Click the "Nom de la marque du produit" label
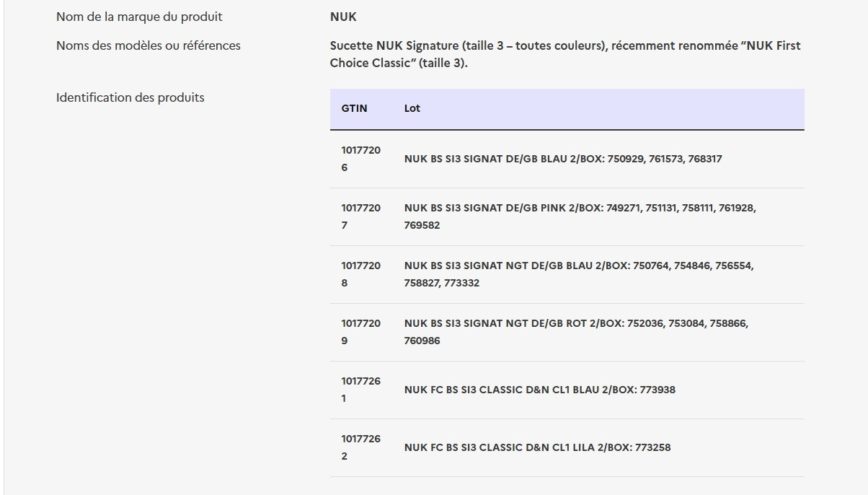This screenshot has height=495, width=868. 139,17
